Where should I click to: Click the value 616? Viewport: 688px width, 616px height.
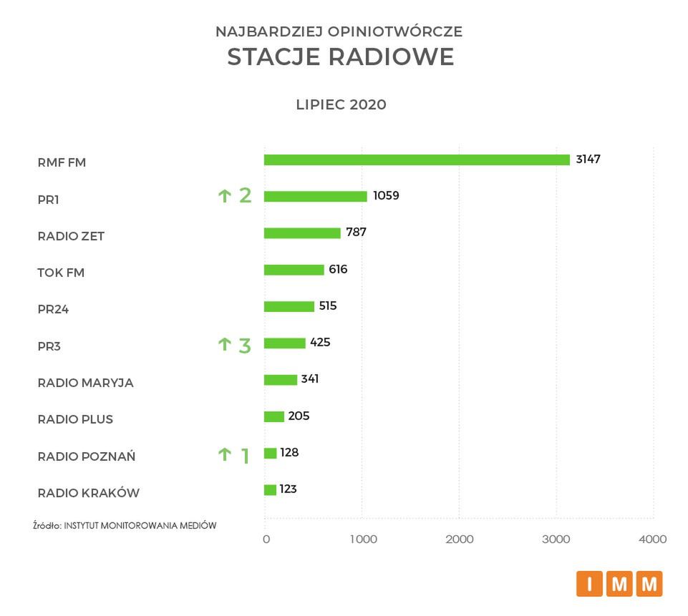pyautogui.click(x=338, y=269)
